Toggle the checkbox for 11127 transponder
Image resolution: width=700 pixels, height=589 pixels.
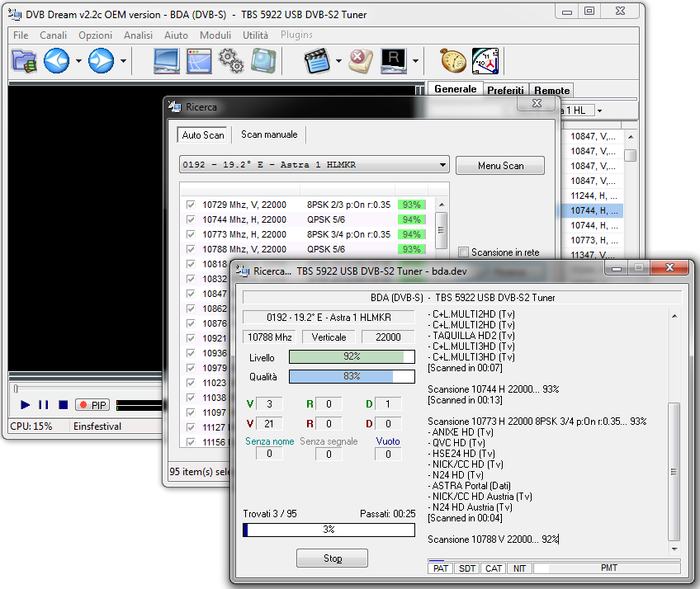click(191, 427)
